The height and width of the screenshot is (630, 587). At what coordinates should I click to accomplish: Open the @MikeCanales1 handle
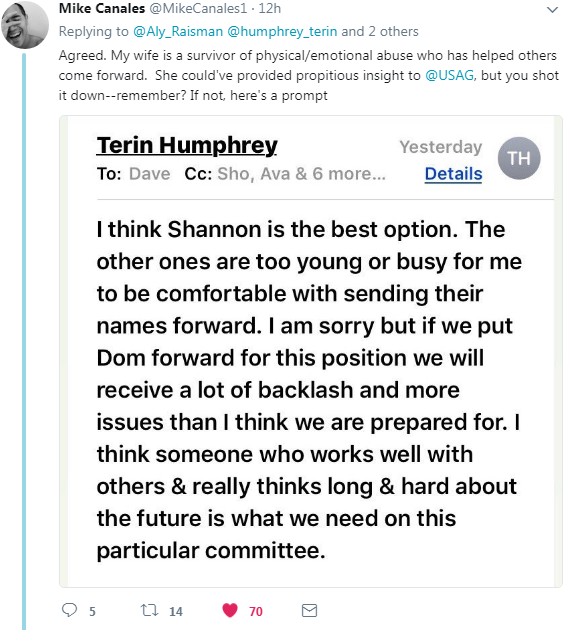[198, 8]
